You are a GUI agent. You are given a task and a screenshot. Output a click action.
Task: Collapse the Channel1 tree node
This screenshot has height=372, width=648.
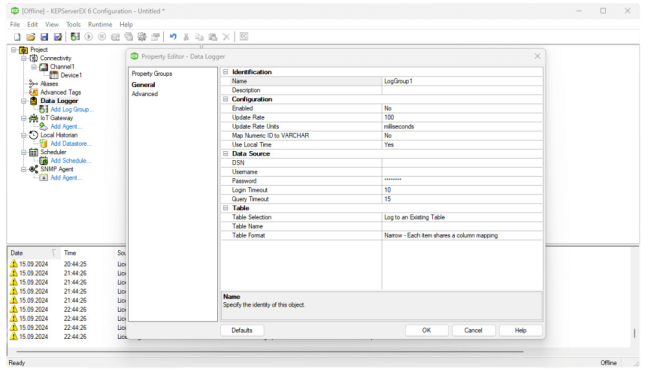[34, 67]
